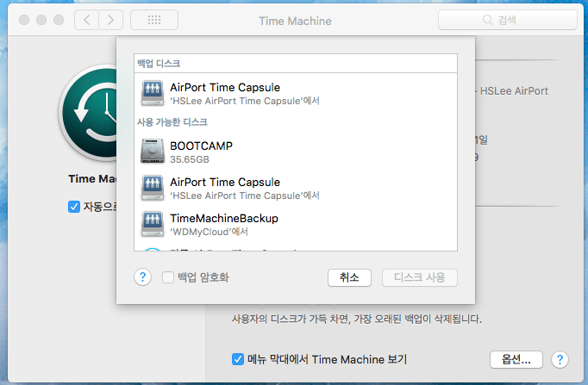Click the 취소 button

tap(349, 277)
